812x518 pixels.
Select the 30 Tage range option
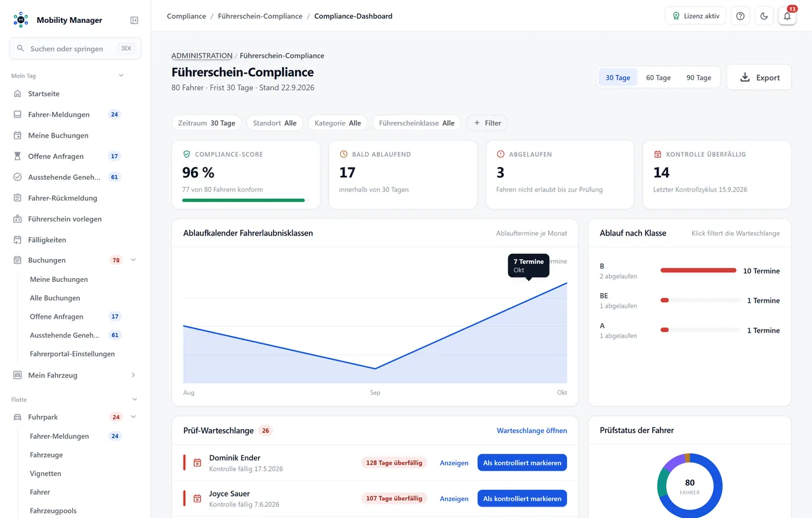[x=618, y=77]
